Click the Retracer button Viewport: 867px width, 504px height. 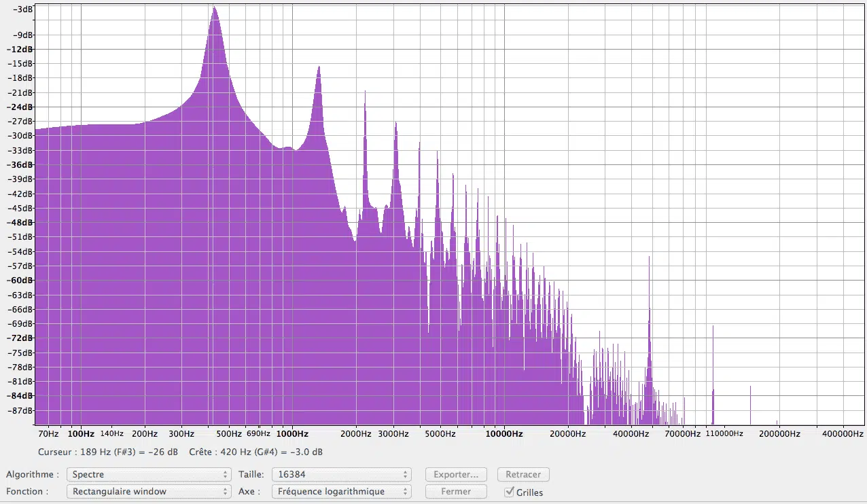(x=523, y=474)
